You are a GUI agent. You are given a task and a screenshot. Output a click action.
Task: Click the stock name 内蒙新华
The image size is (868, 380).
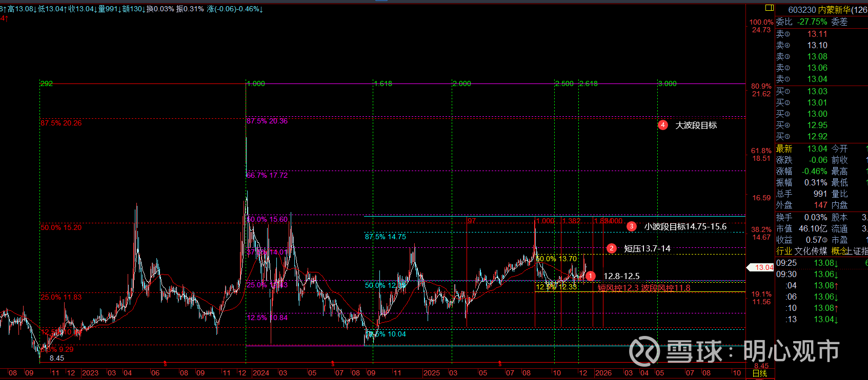834,10
